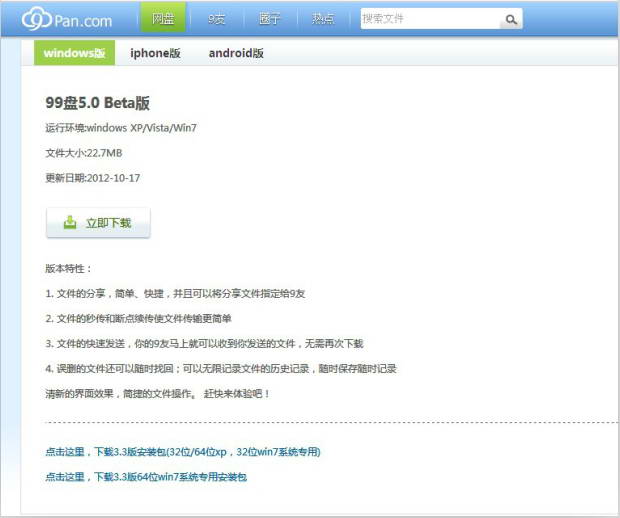Click the 清新的界面效果 closing line
Screen dimensions: 620x518
[x=158, y=393]
